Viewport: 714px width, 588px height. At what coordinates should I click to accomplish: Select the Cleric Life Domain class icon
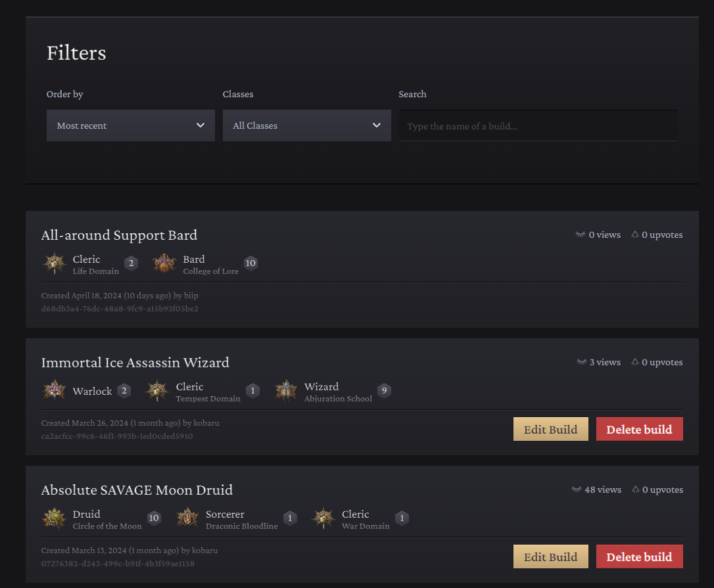click(x=54, y=263)
